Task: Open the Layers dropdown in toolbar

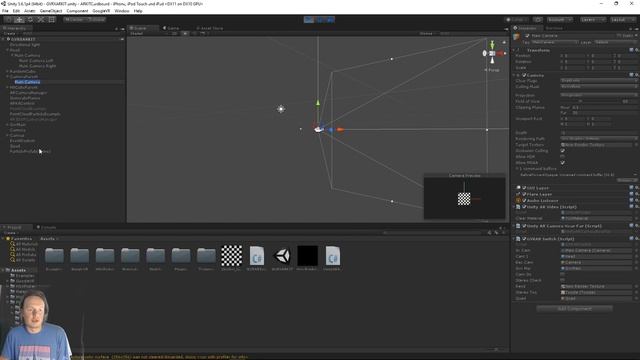Action: pos(593,20)
